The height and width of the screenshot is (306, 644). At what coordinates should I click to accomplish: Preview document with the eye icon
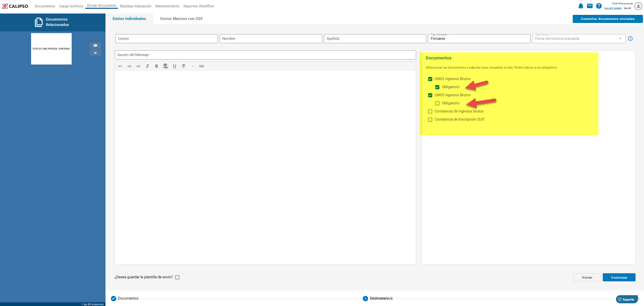pos(95,45)
